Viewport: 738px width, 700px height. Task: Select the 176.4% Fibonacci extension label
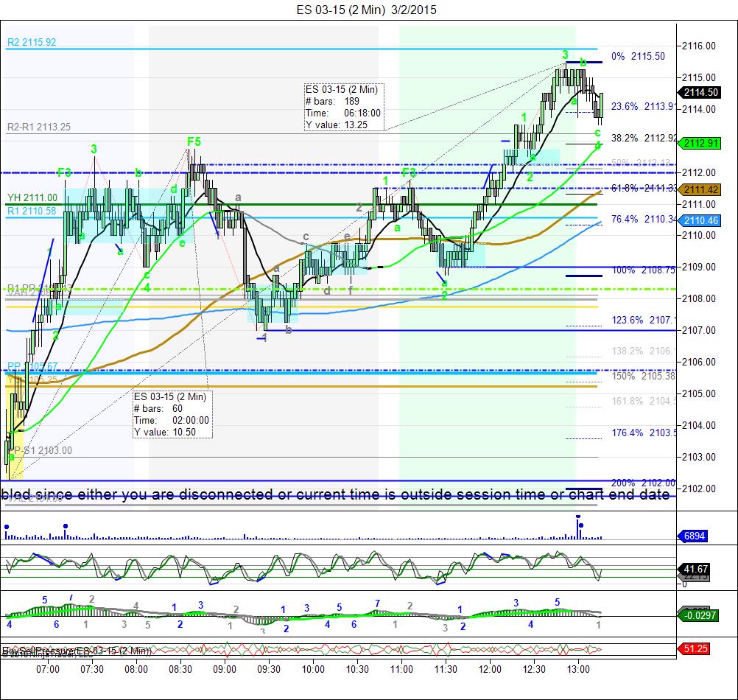tap(644, 433)
